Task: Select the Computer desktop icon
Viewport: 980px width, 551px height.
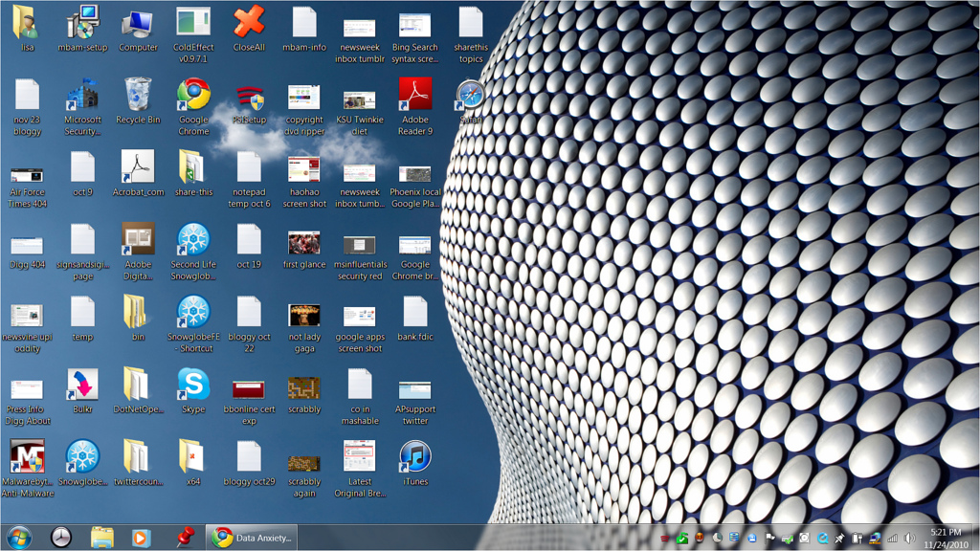Action: pyautogui.click(x=138, y=30)
